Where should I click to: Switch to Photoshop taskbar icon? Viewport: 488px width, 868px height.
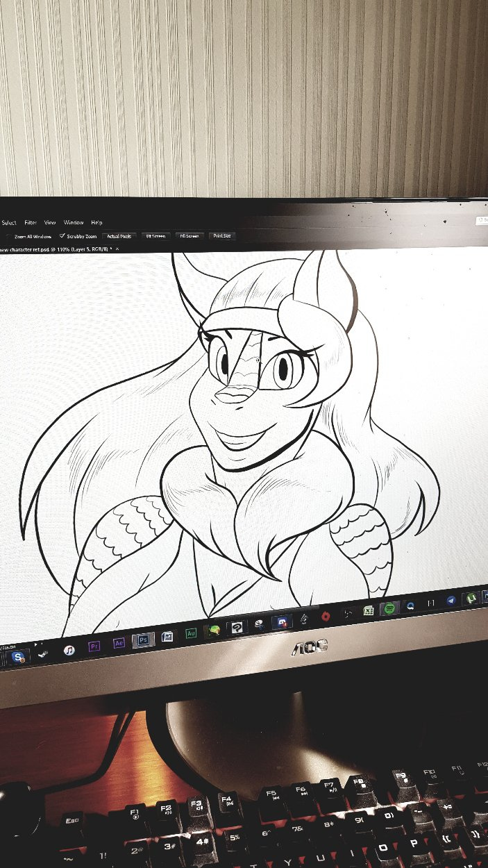coord(144,640)
